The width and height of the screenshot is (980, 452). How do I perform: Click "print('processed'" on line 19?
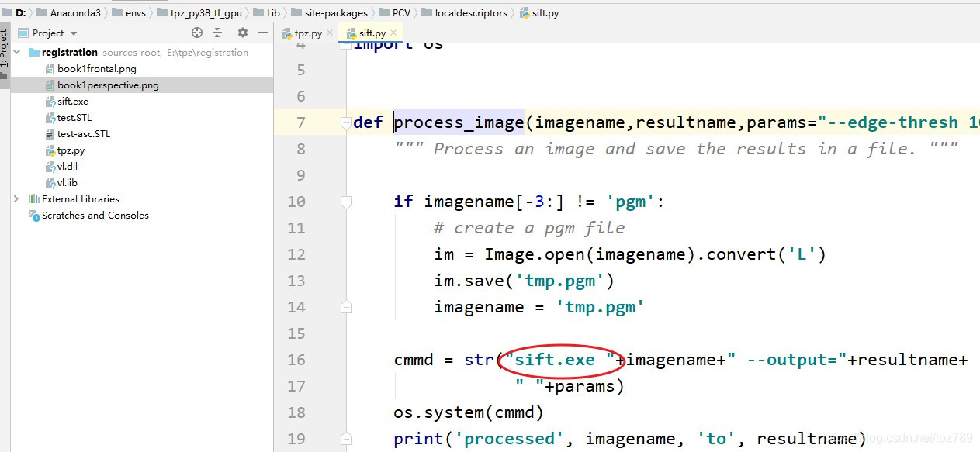(x=480, y=439)
